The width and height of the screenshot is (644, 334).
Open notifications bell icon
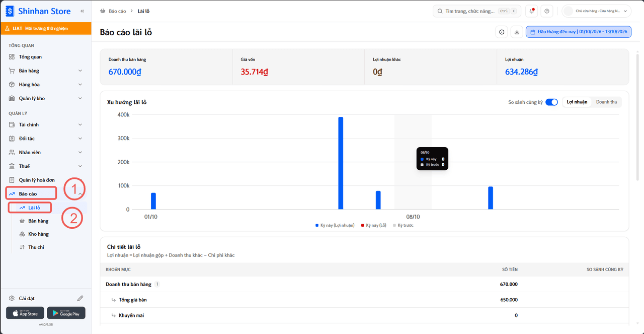(x=532, y=11)
